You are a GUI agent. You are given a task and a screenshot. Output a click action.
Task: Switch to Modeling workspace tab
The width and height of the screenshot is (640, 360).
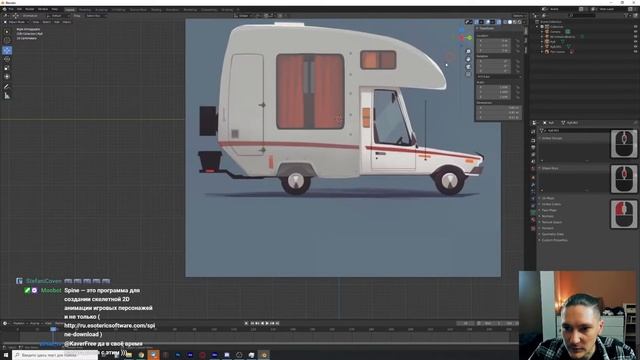85,9
